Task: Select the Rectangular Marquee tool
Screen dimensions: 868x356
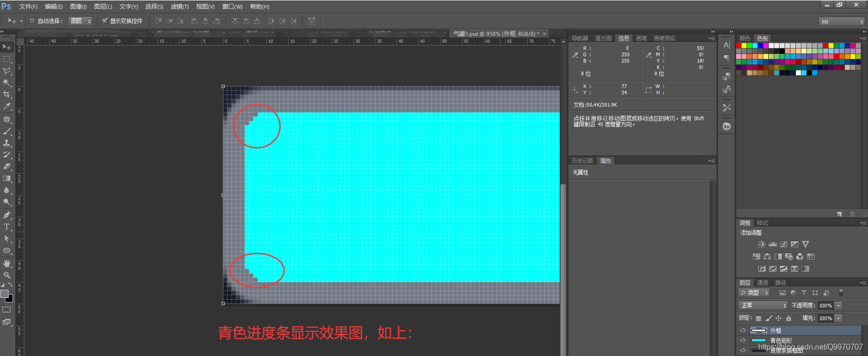Action: point(7,59)
